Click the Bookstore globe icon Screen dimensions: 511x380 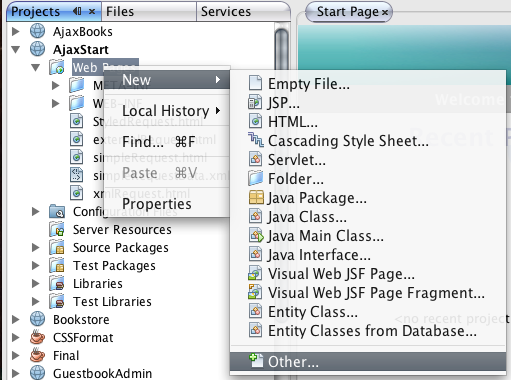37,319
